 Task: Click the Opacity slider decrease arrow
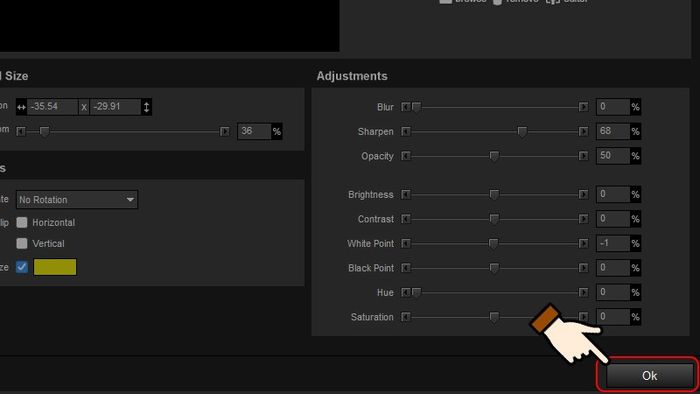[x=406, y=156]
